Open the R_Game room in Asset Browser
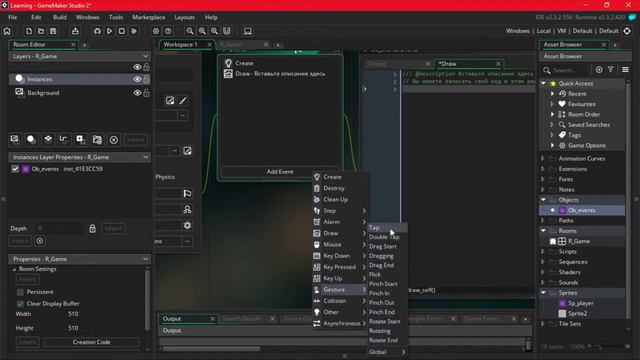640x360 pixels. (578, 241)
